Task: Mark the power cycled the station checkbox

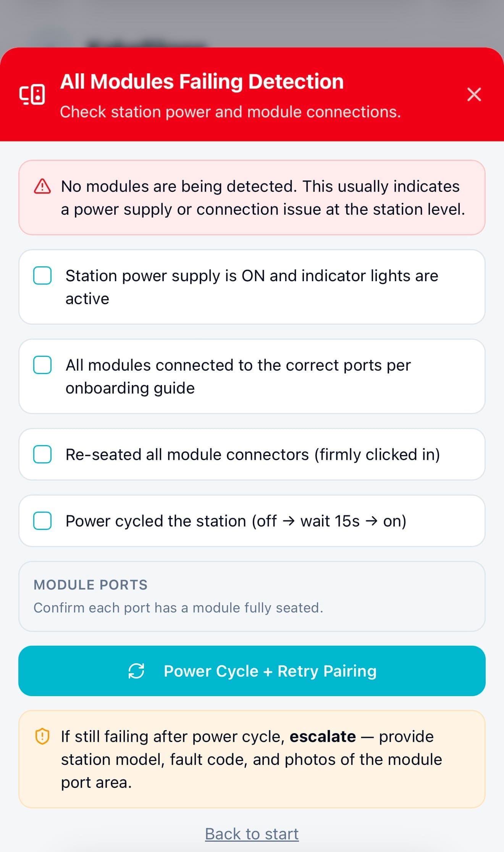Action: click(x=42, y=521)
